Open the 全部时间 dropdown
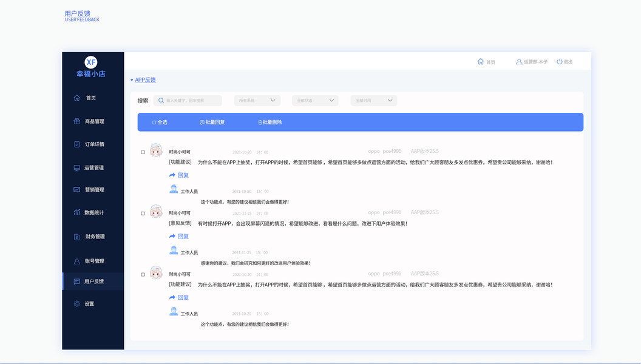 374,101
